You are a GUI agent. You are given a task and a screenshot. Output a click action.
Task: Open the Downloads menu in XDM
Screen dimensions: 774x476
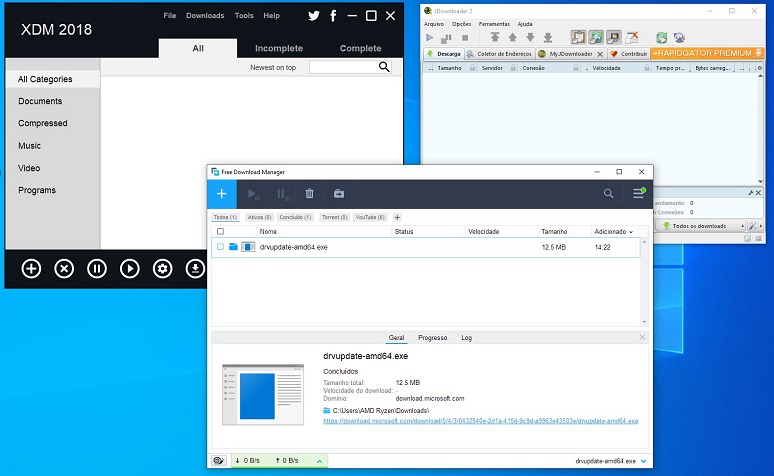coord(205,16)
